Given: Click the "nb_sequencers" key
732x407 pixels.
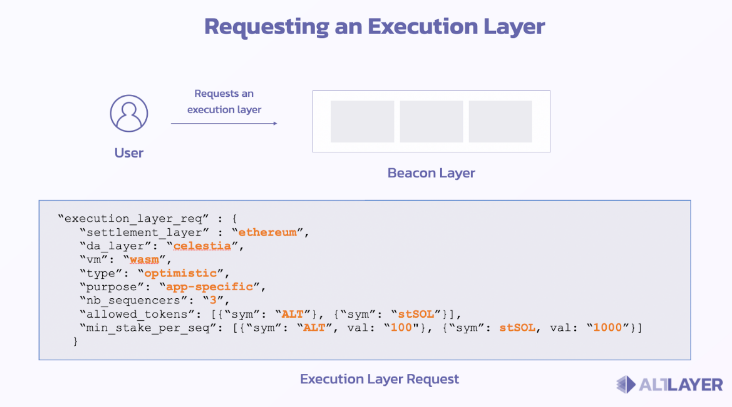Looking at the screenshot, I should tap(133, 300).
